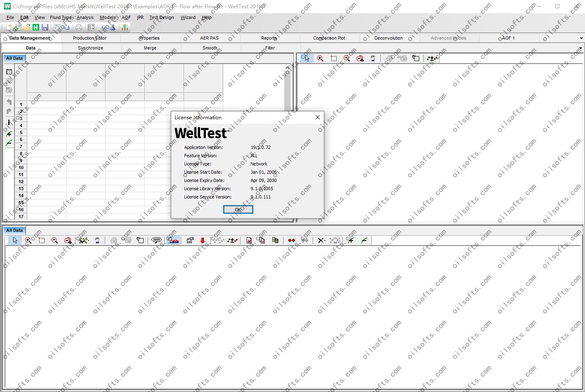Select the upper-left All Data tab

pyautogui.click(x=14, y=58)
